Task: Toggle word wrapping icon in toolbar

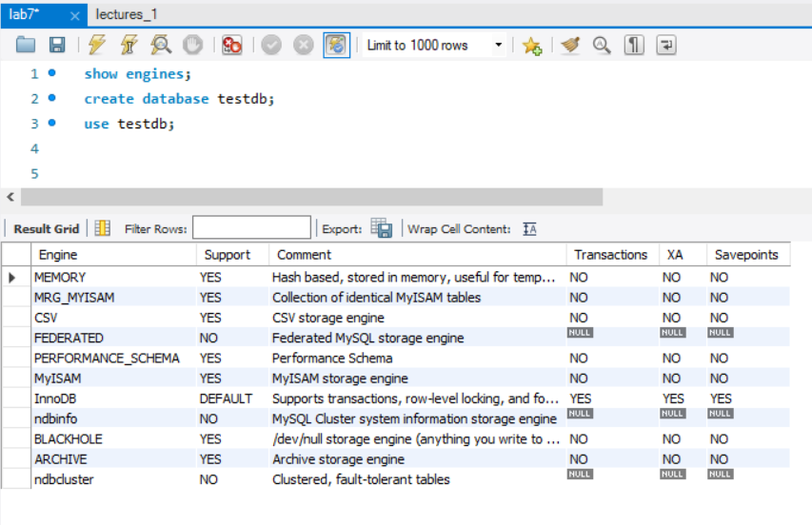Action: coord(666,45)
